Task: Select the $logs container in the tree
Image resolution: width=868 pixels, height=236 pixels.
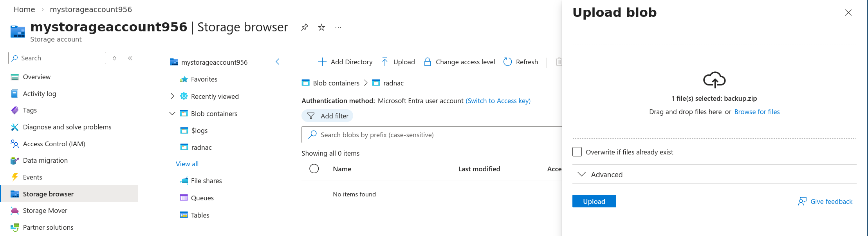Action: coord(199,131)
